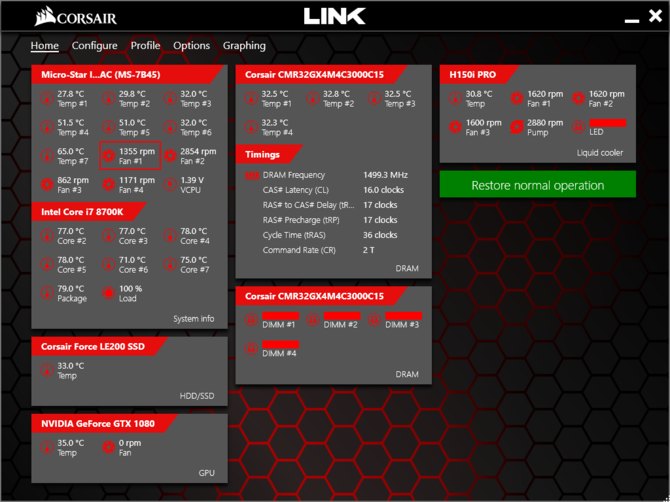Click the Core #4 78.0 °C icon
The width and height of the screenshot is (670, 502).
point(170,235)
